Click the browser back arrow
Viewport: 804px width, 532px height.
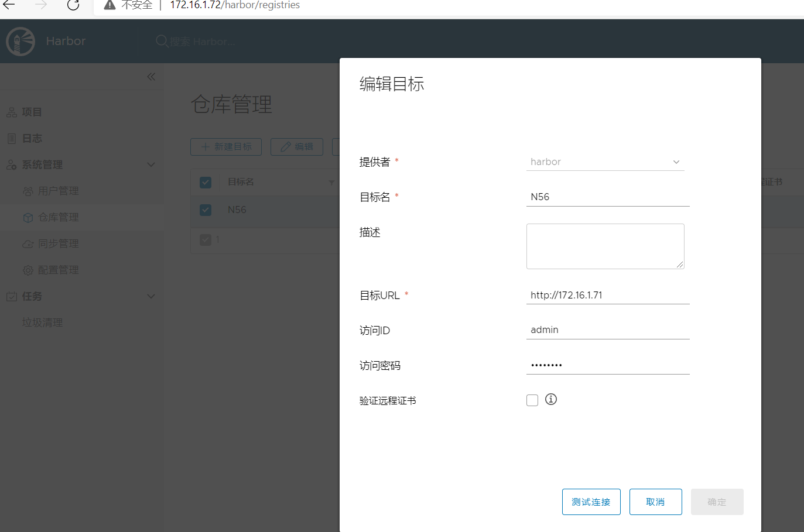(9, 5)
